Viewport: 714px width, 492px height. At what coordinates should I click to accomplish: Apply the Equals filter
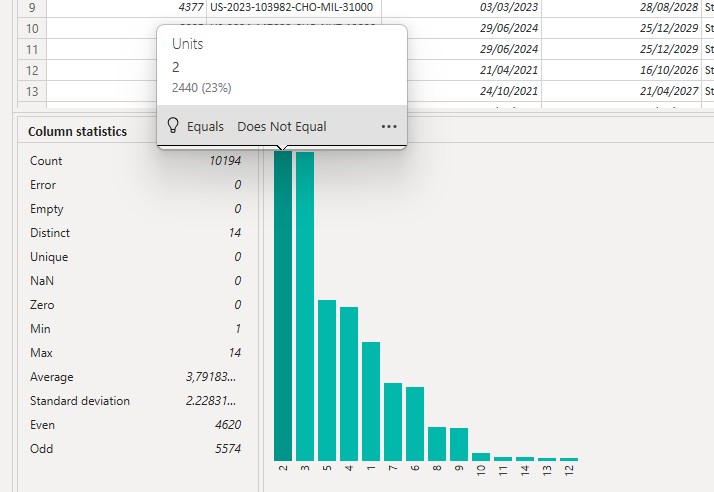pyautogui.click(x=205, y=127)
